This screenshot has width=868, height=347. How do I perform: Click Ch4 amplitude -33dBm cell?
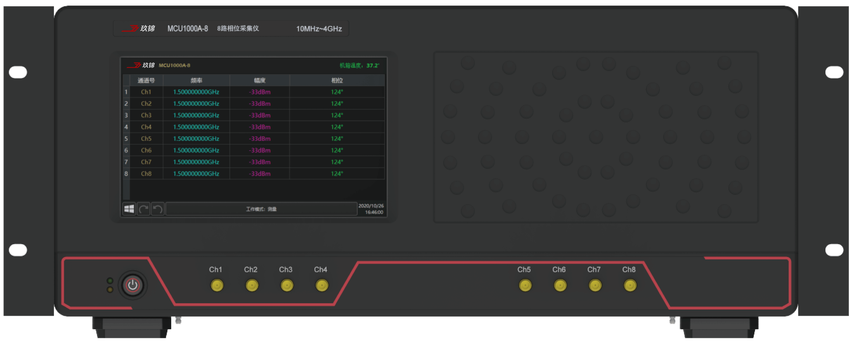click(259, 127)
